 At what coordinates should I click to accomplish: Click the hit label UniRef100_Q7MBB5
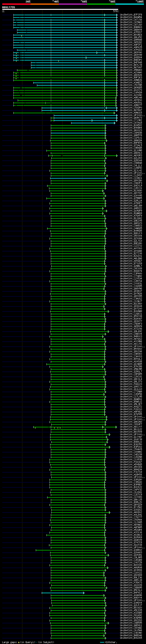pyautogui.click(x=131, y=198)
